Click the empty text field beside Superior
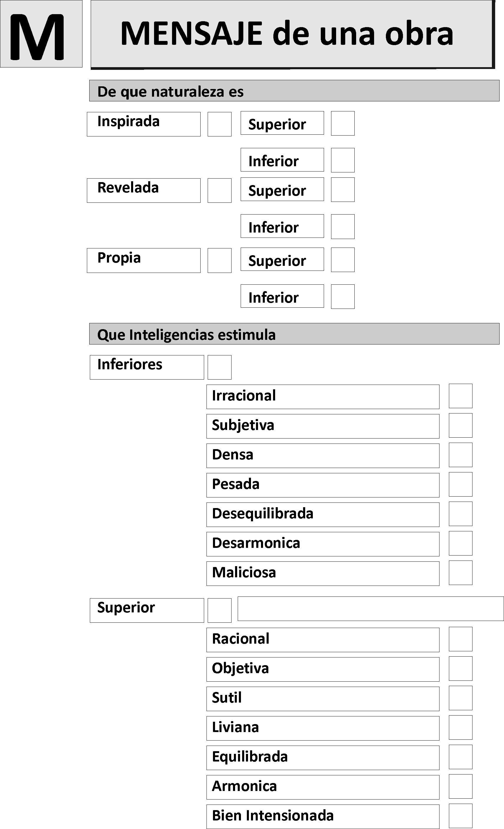This screenshot has width=504, height=829. click(x=371, y=609)
